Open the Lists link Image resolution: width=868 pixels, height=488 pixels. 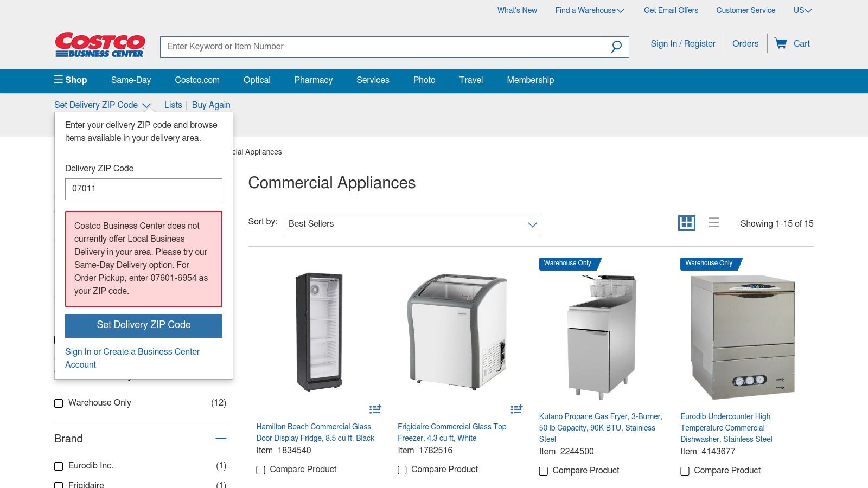(x=173, y=105)
